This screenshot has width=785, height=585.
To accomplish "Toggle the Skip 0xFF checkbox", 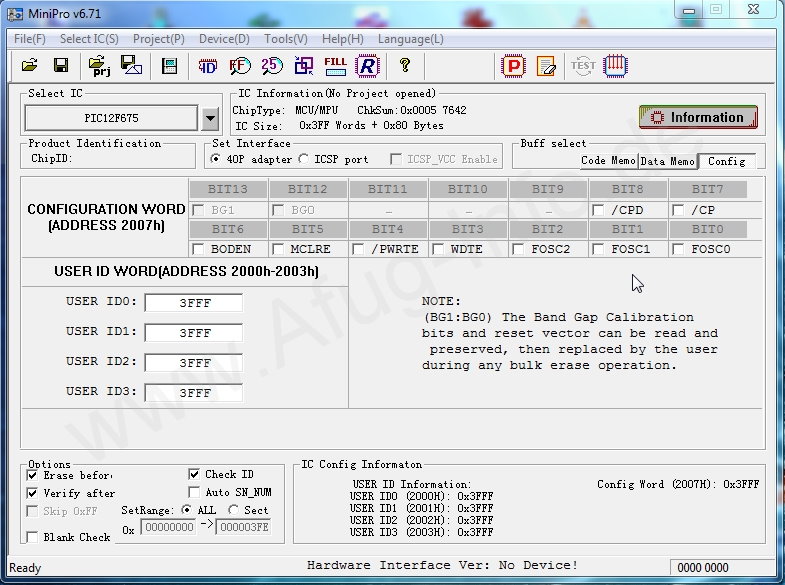I will click(32, 511).
